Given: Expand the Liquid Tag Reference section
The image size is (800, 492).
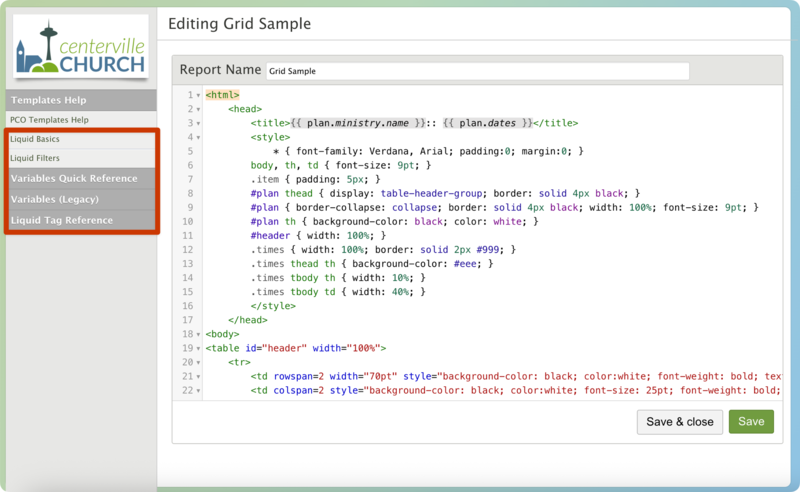Looking at the screenshot, I should click(x=62, y=220).
